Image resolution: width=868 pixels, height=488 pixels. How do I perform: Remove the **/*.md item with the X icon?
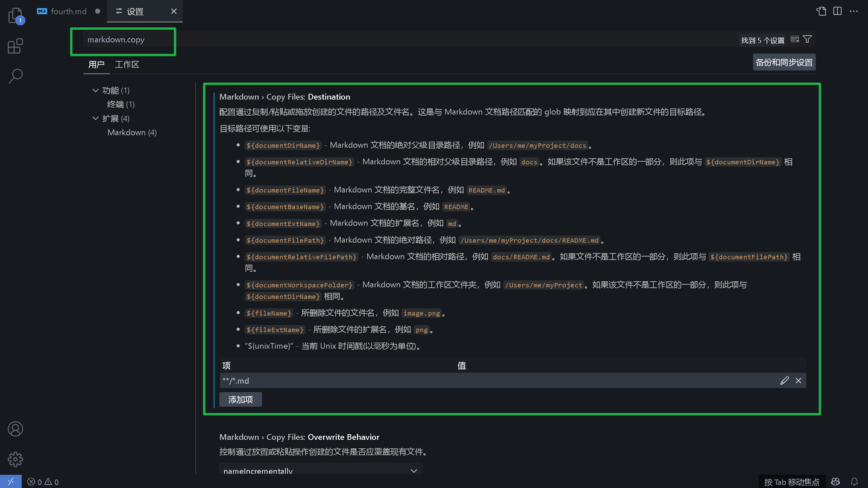[x=798, y=380]
